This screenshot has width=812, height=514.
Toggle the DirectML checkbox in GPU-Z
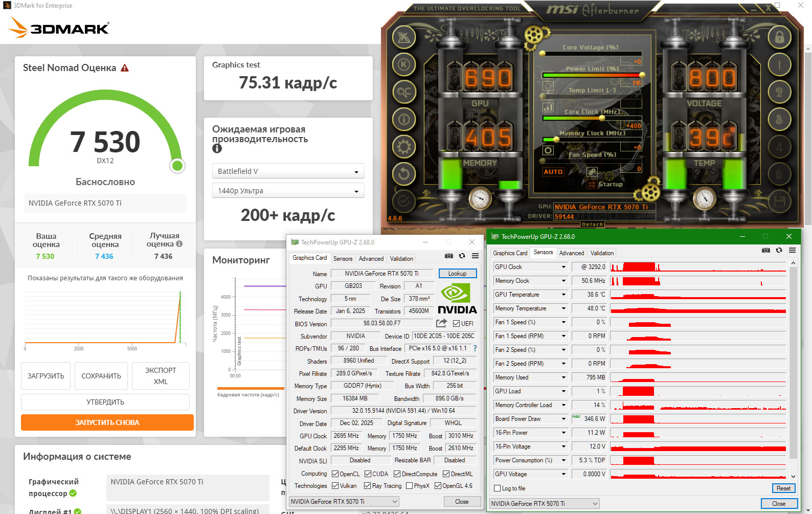point(446,474)
